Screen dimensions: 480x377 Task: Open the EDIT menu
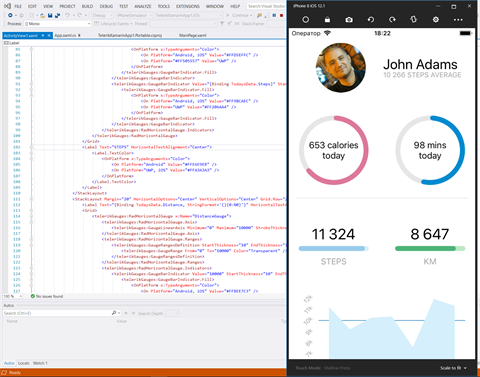click(32, 6)
